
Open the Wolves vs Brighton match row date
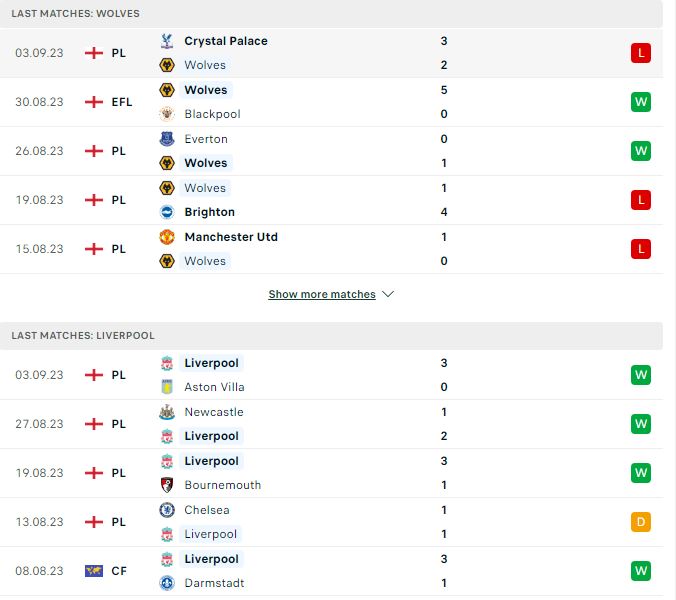click(x=39, y=200)
